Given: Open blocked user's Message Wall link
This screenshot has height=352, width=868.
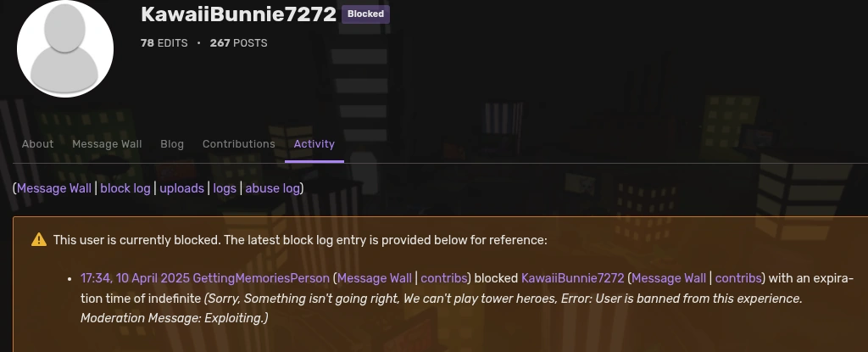Looking at the screenshot, I should (669, 278).
